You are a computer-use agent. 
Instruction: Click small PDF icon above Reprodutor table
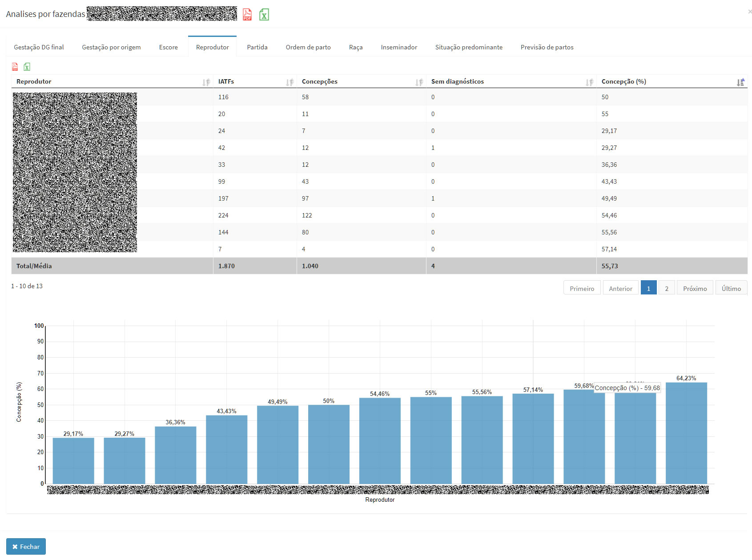(15, 67)
